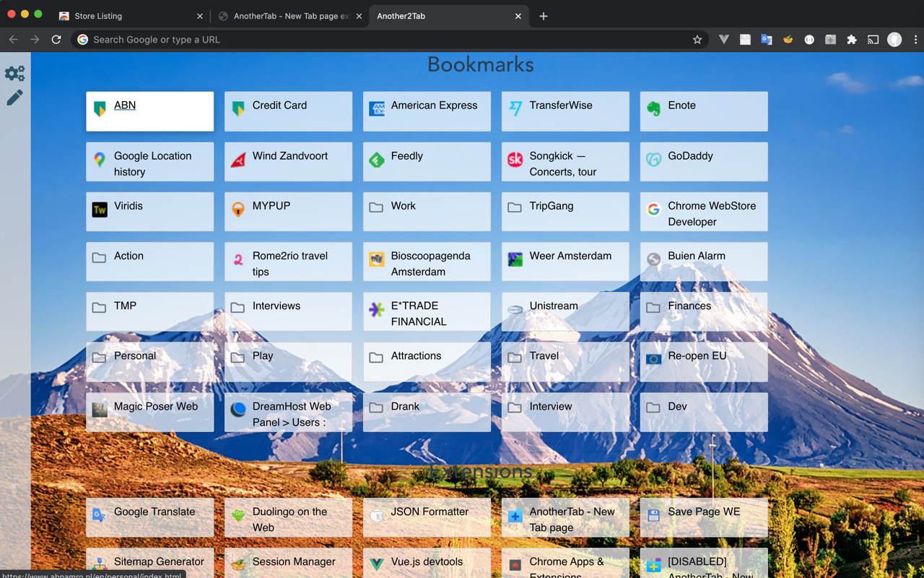Open the Finances bookmarks folder
This screenshot has height=578, width=924.
704,311
